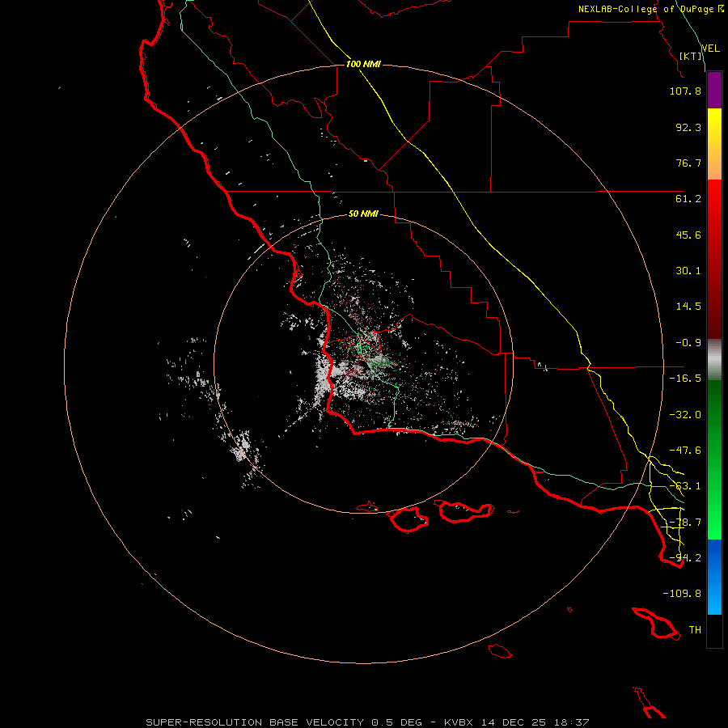728x728 pixels.
Task: Click the Super-Resolution Base Velocity caption
Action: tap(367, 722)
